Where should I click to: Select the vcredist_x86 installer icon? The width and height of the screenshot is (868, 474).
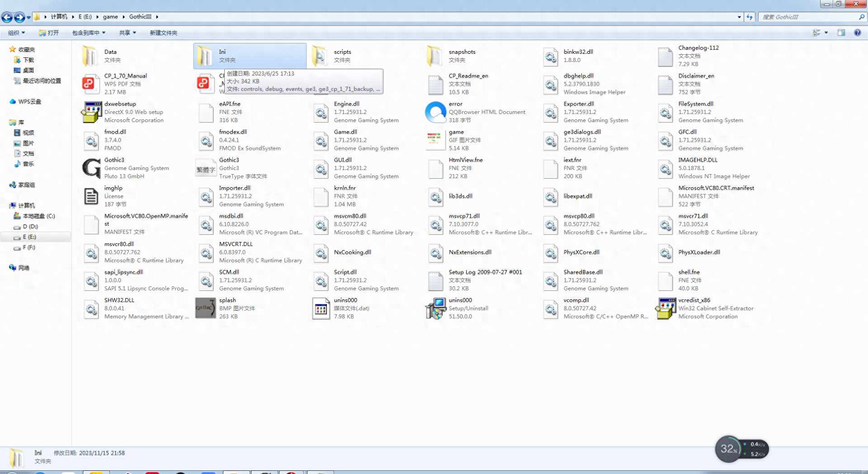click(x=665, y=308)
